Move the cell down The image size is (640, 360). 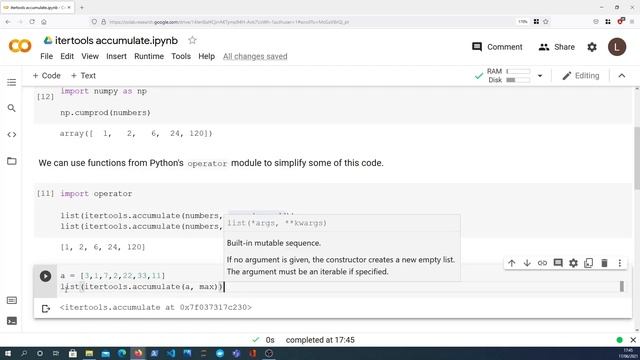click(x=527, y=263)
